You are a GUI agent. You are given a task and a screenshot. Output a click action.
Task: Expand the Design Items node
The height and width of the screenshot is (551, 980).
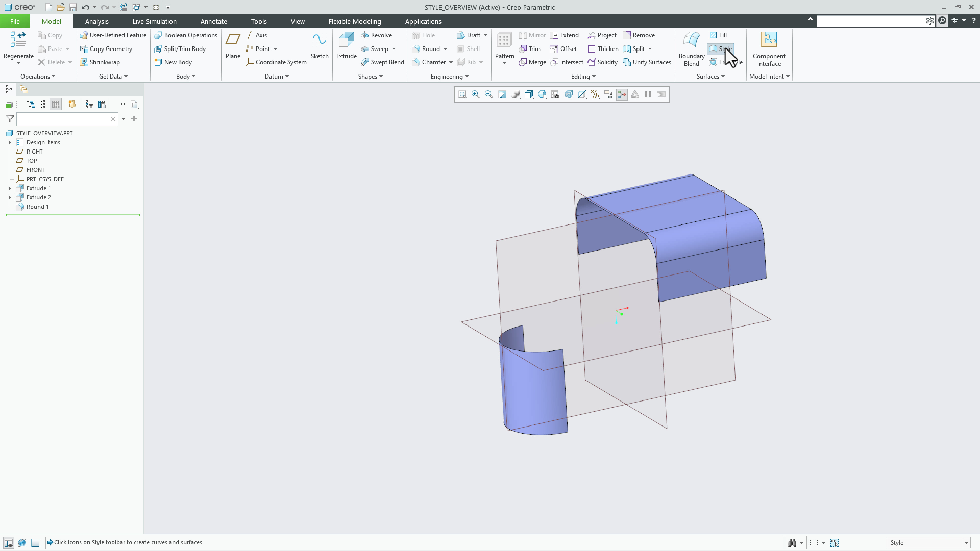(10, 142)
